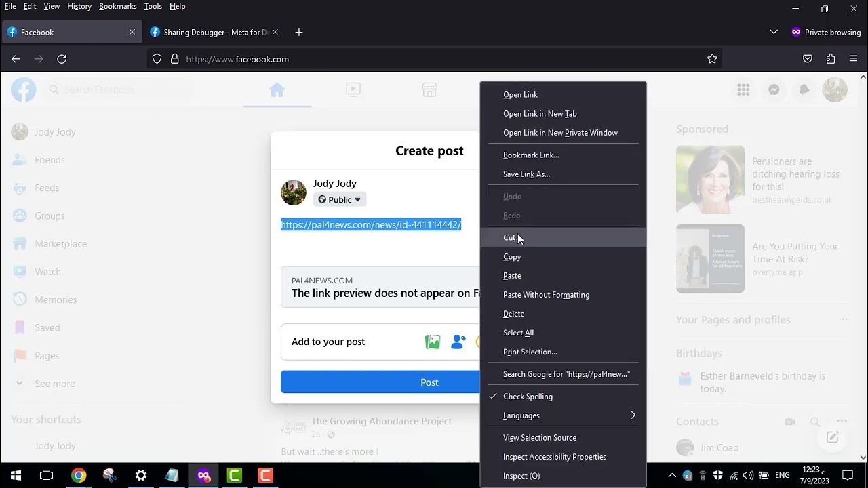The width and height of the screenshot is (868, 488).
Task: Open the Watch video icon in top bar
Action: click(353, 89)
